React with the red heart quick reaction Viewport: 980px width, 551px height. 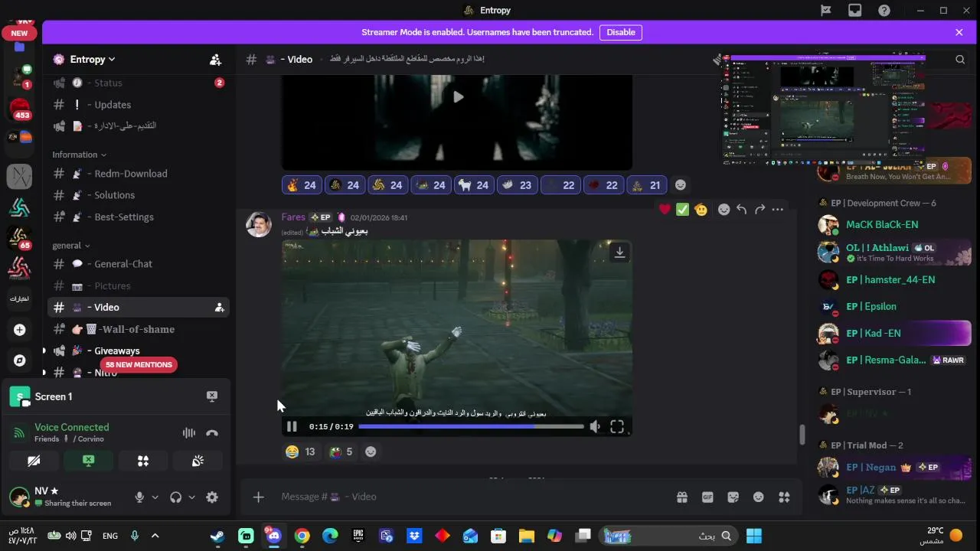(x=665, y=210)
